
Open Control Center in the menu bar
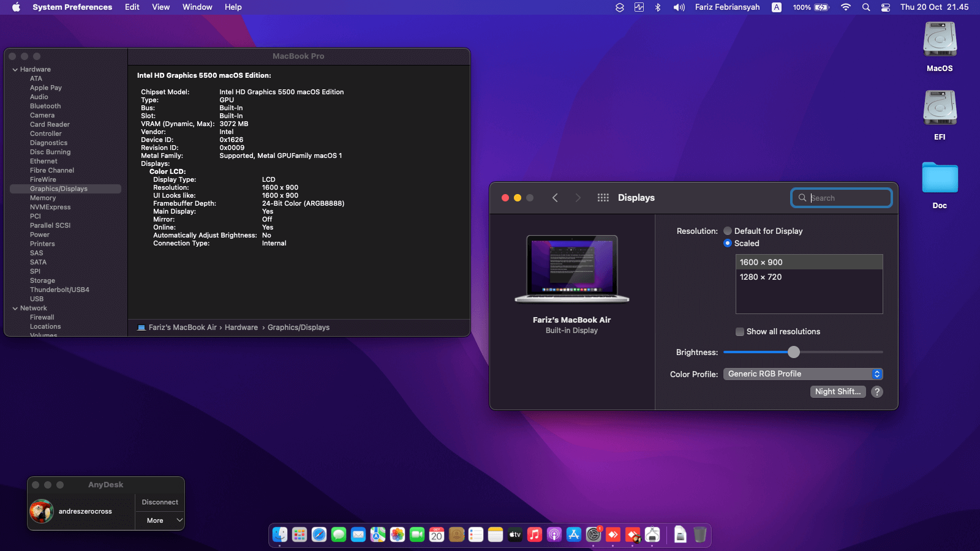(886, 7)
